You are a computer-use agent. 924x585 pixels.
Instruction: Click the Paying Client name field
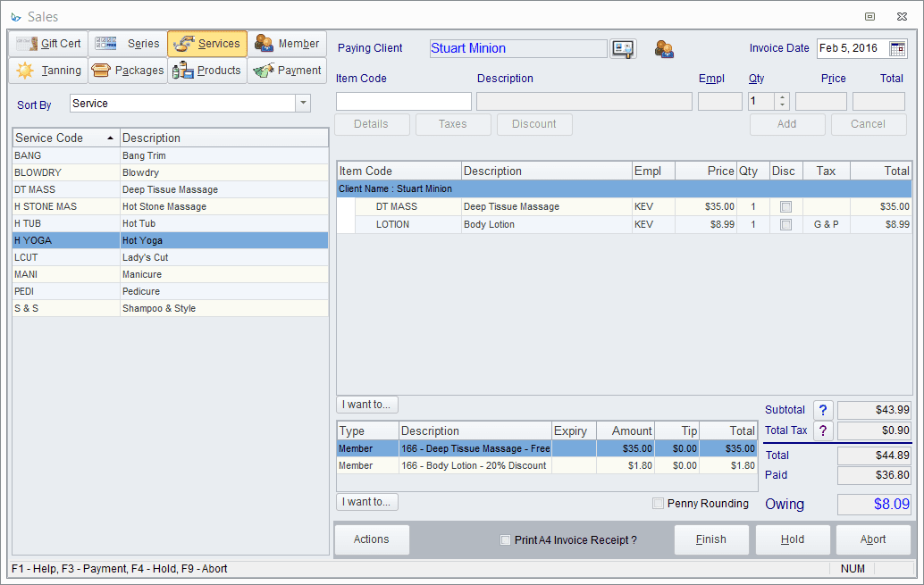[518, 48]
